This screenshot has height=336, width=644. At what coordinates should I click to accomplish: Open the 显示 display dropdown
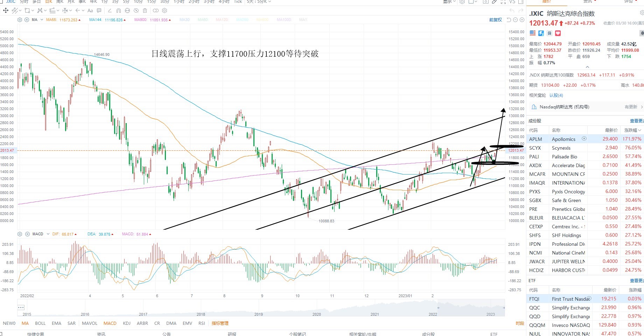(x=449, y=2)
